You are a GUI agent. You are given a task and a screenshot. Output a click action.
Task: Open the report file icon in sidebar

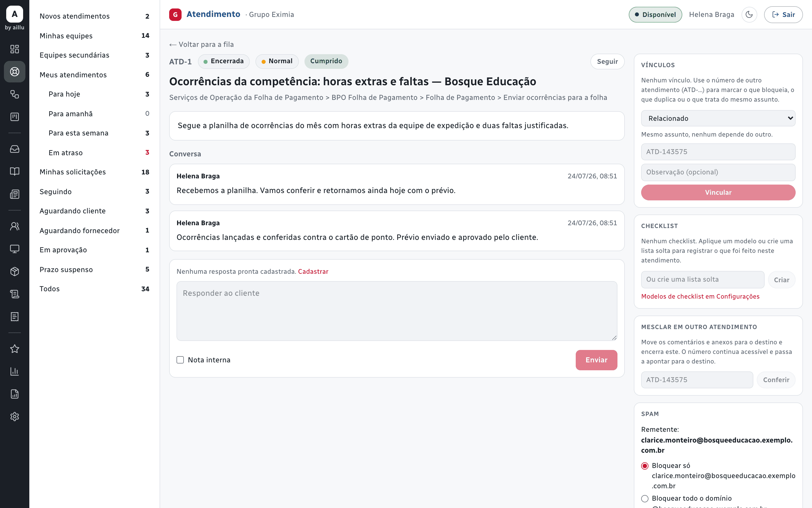point(14,394)
